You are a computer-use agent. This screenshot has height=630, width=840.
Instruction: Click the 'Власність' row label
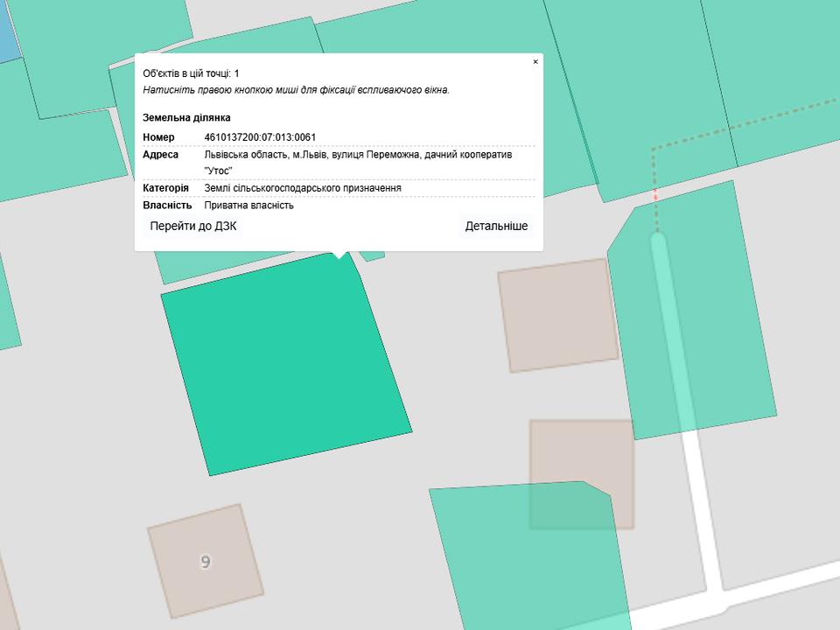167,206
